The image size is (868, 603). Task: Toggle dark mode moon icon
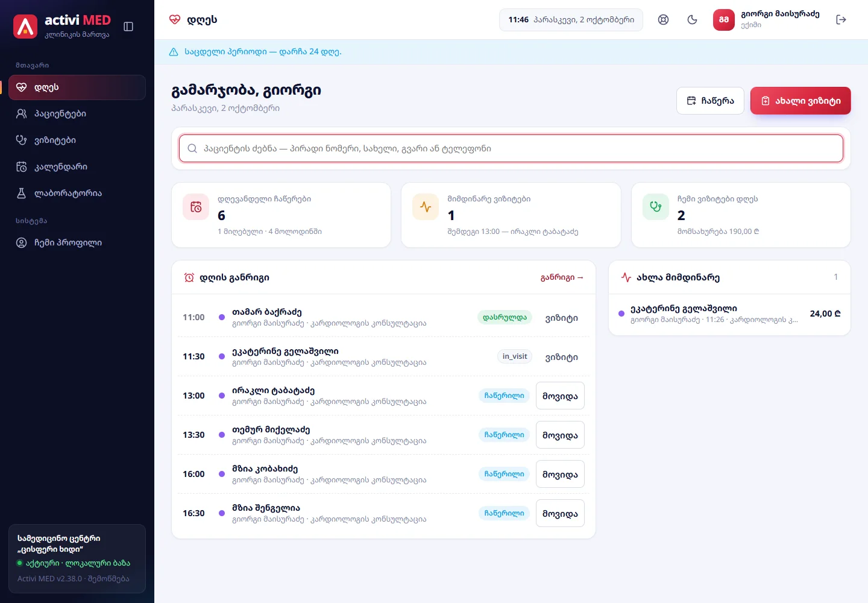[x=692, y=20]
